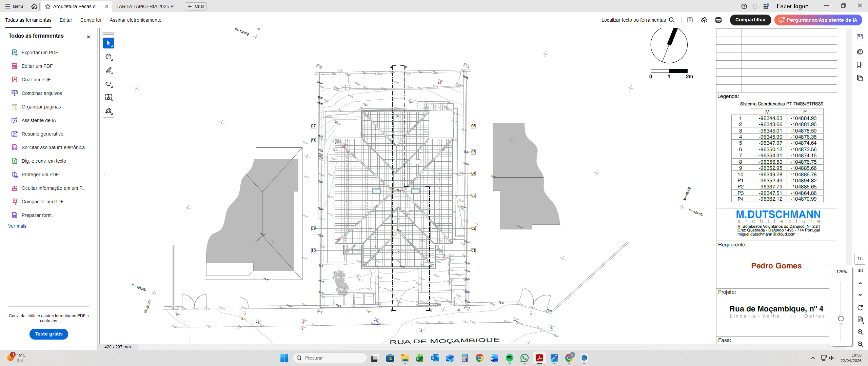Open the fill and sign tool
The width and height of the screenshot is (868, 366).
(x=108, y=111)
